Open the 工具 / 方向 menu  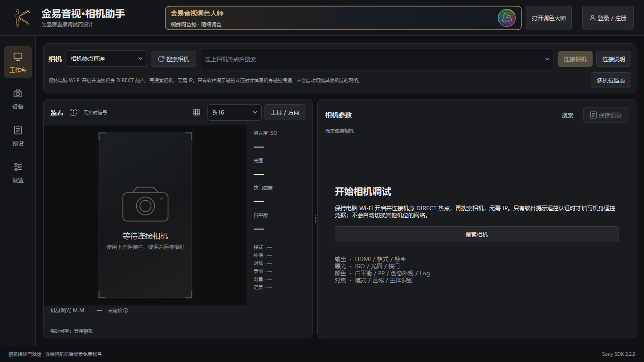pyautogui.click(x=285, y=112)
